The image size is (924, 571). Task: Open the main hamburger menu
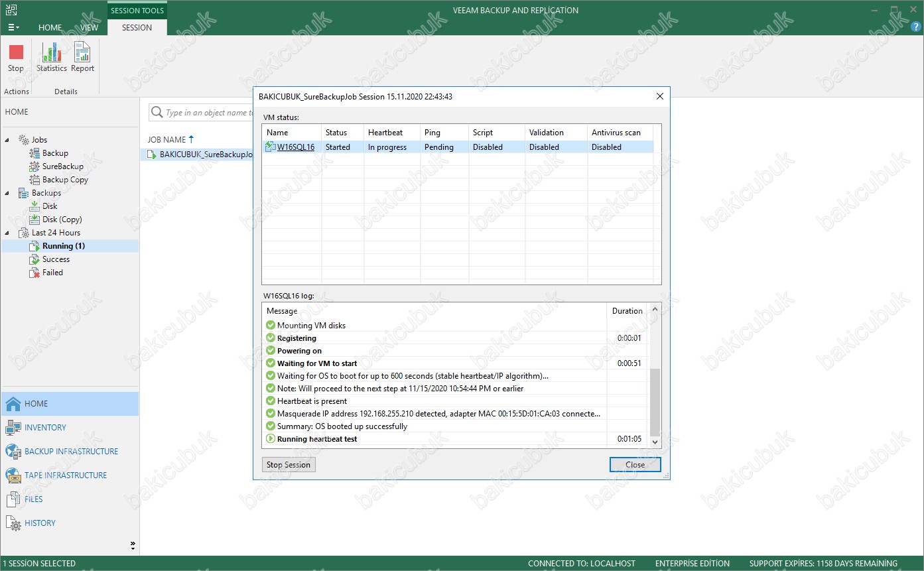pos(13,27)
